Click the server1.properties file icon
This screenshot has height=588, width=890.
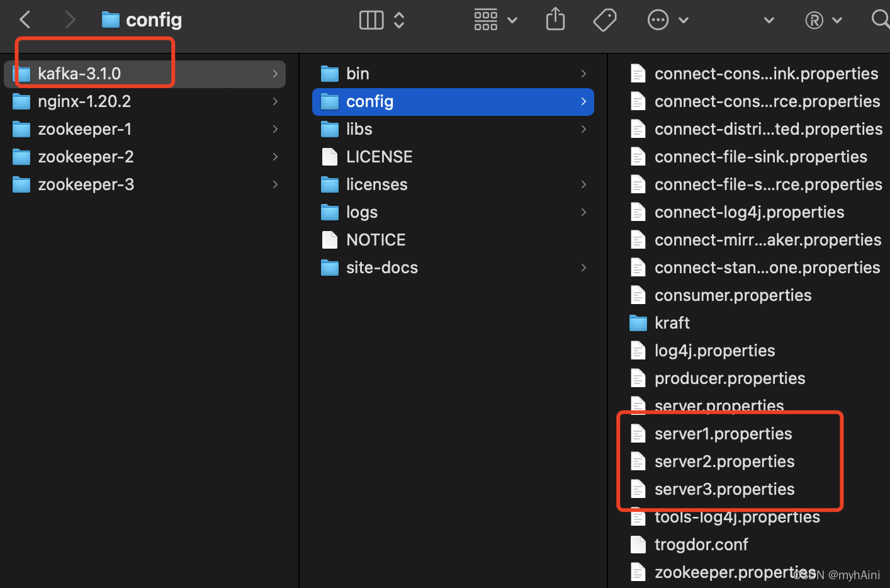[638, 434]
